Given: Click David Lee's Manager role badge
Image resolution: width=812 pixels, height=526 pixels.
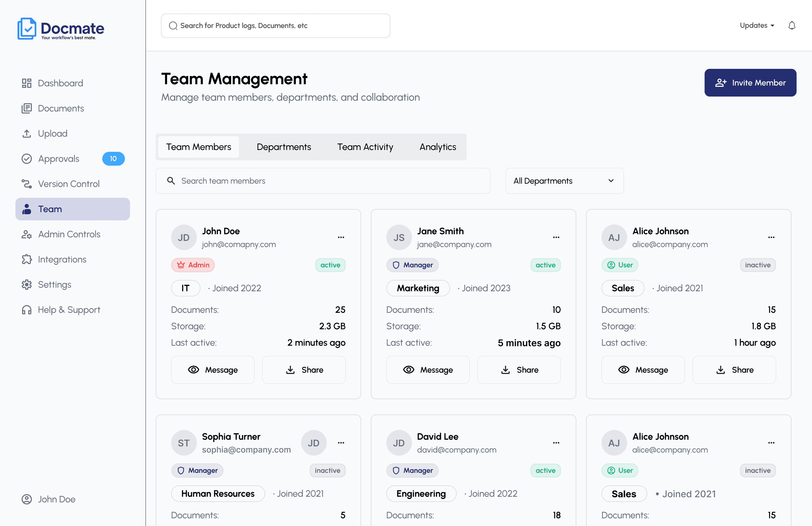Looking at the screenshot, I should coord(412,471).
